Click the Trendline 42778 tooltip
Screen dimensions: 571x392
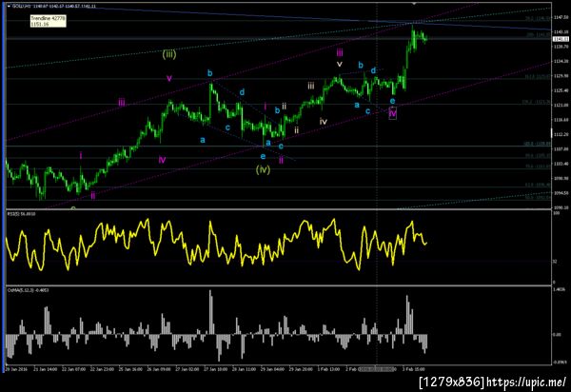click(49, 21)
